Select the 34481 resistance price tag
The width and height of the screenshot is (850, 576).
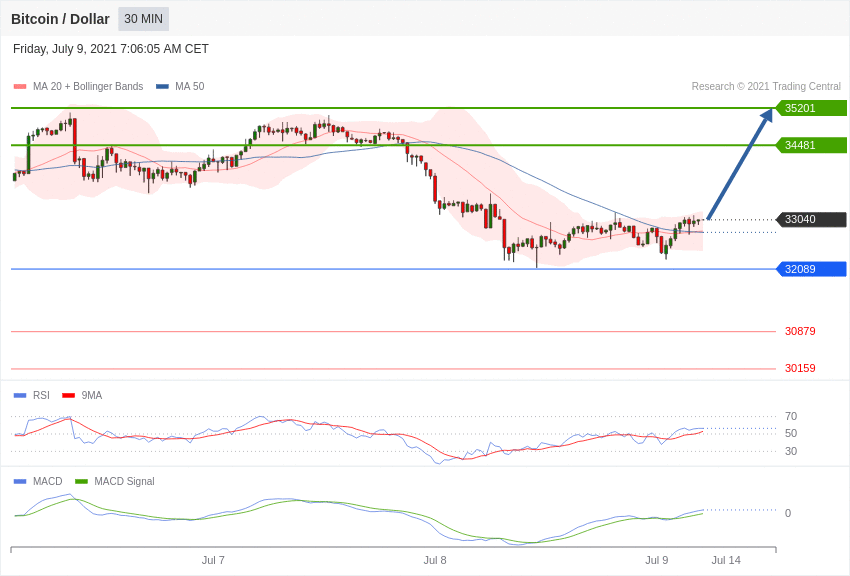[x=811, y=145]
